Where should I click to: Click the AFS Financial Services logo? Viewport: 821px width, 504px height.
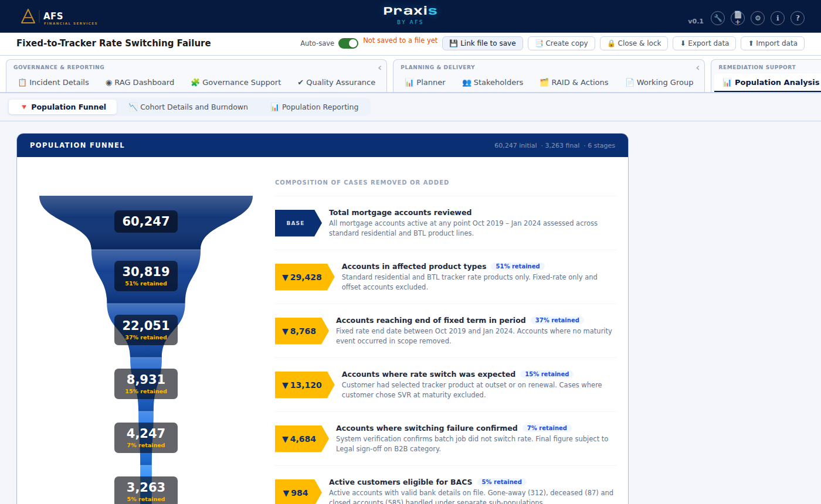[x=59, y=16]
